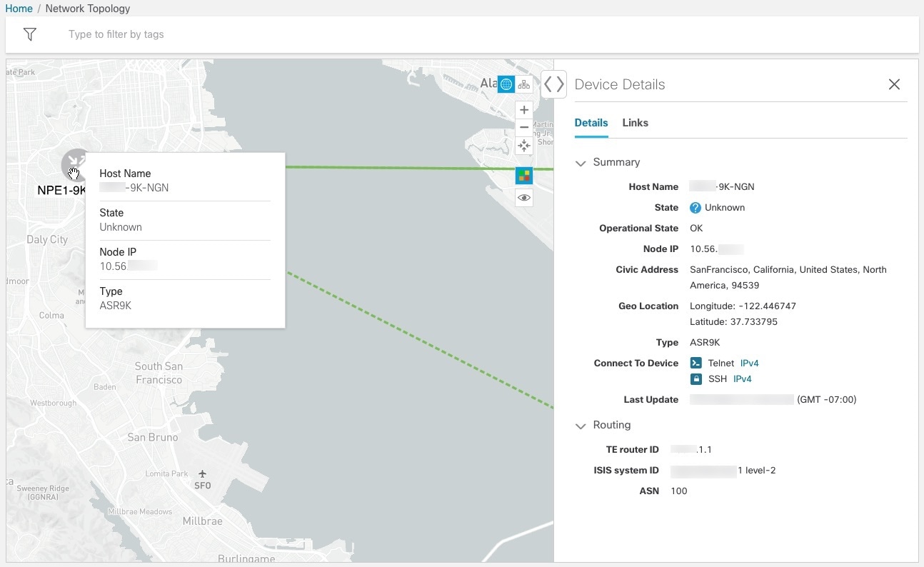Open SSH IPv4 connection link

(x=742, y=379)
